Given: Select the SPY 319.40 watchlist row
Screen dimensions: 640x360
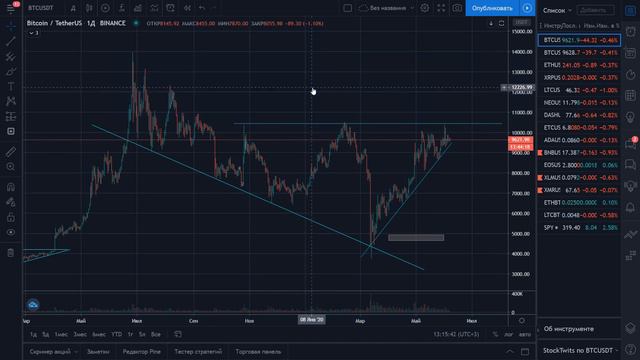Looking at the screenshot, I should tap(579, 227).
